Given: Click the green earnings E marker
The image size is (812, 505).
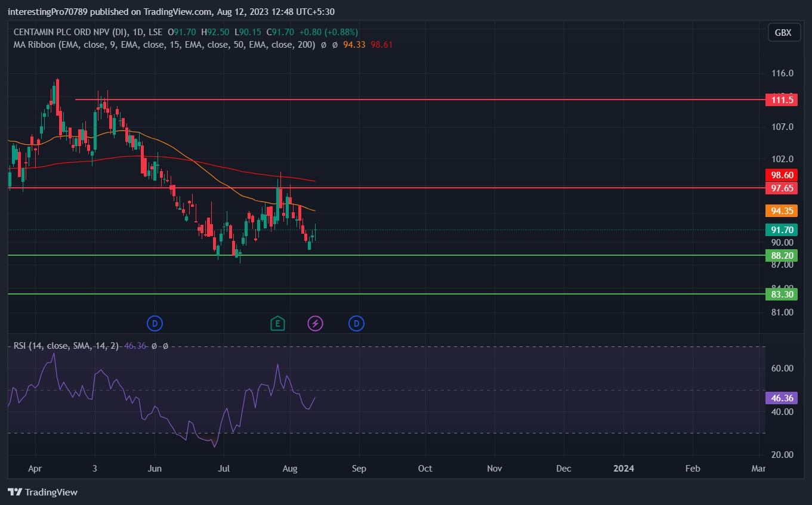Looking at the screenshot, I should (277, 324).
